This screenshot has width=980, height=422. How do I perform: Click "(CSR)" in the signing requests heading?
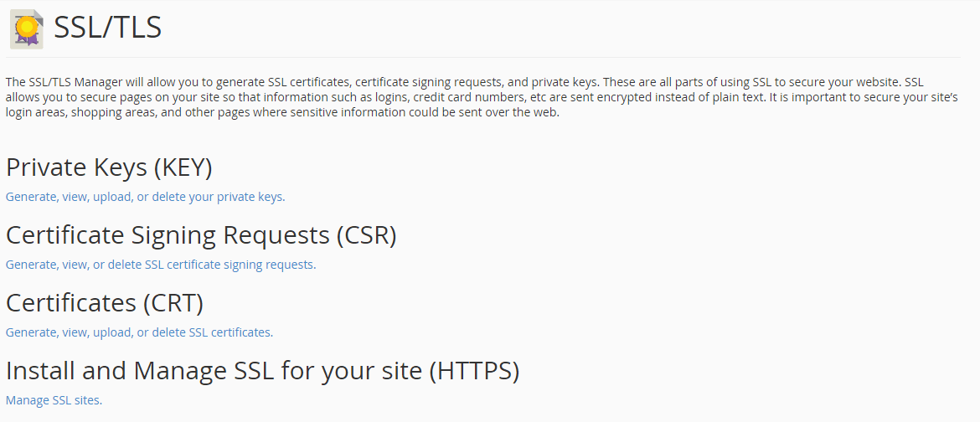click(366, 235)
